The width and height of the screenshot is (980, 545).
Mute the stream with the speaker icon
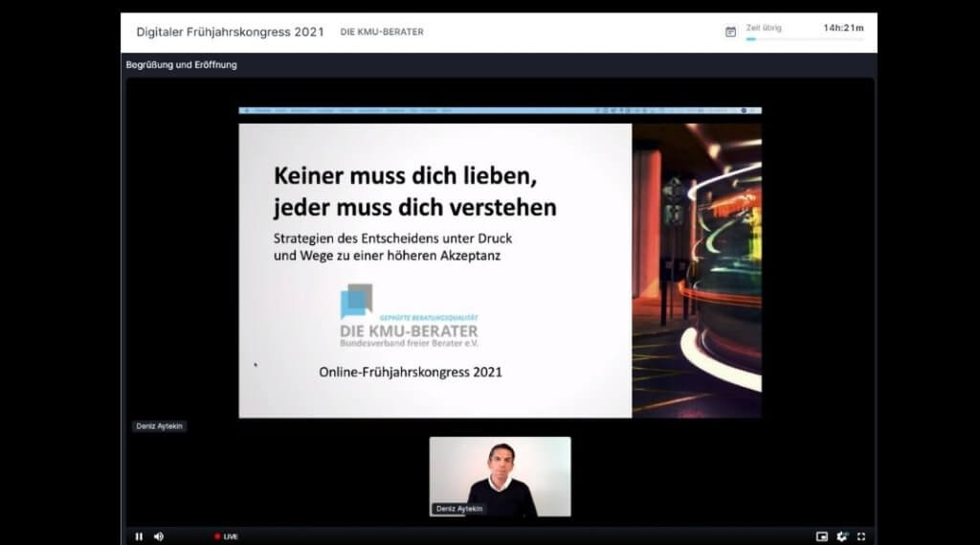[159, 536]
